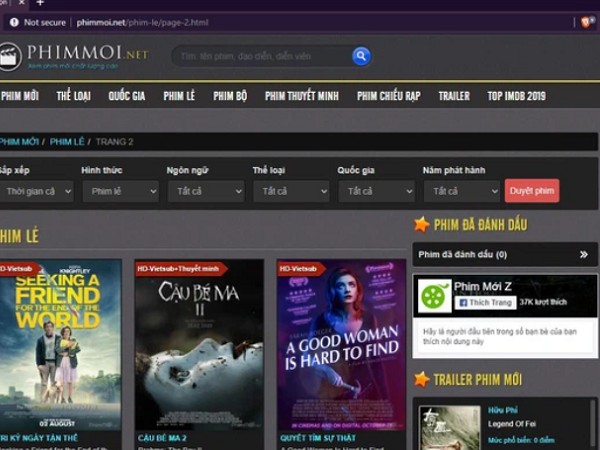
Task: Open the Quốc gia filter dropdown
Action: (x=377, y=191)
